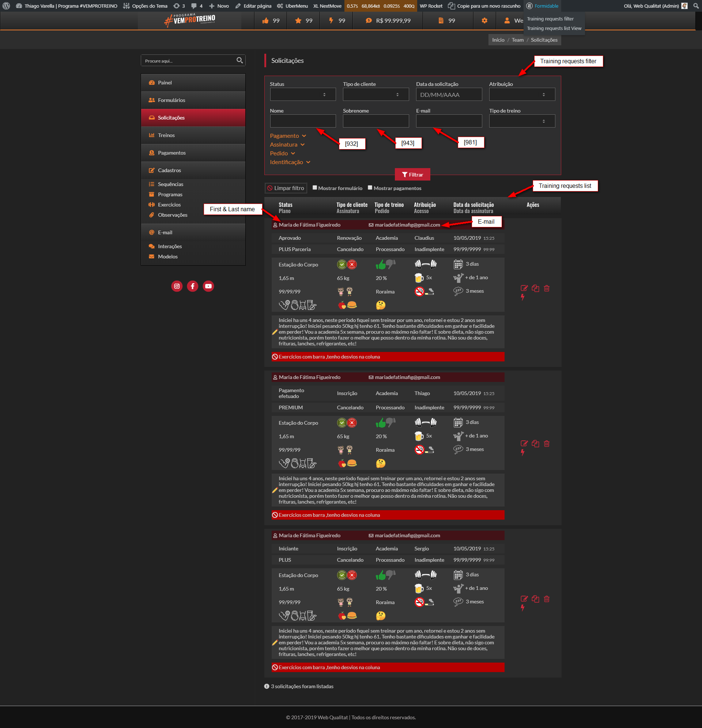702x728 pixels.
Task: Click the Facebook social icon
Action: tap(193, 286)
